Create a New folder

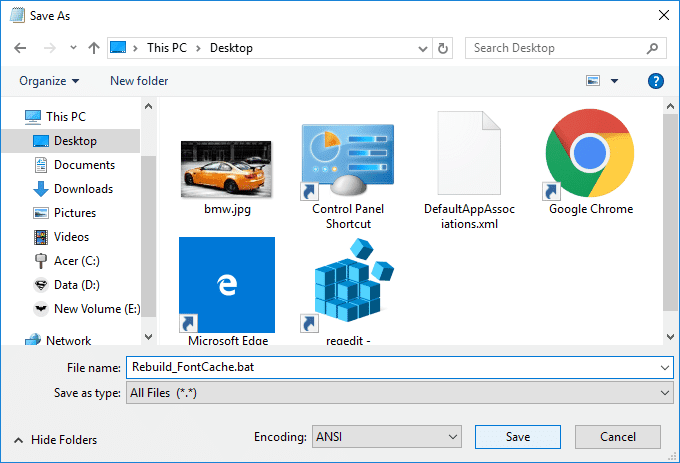[139, 81]
